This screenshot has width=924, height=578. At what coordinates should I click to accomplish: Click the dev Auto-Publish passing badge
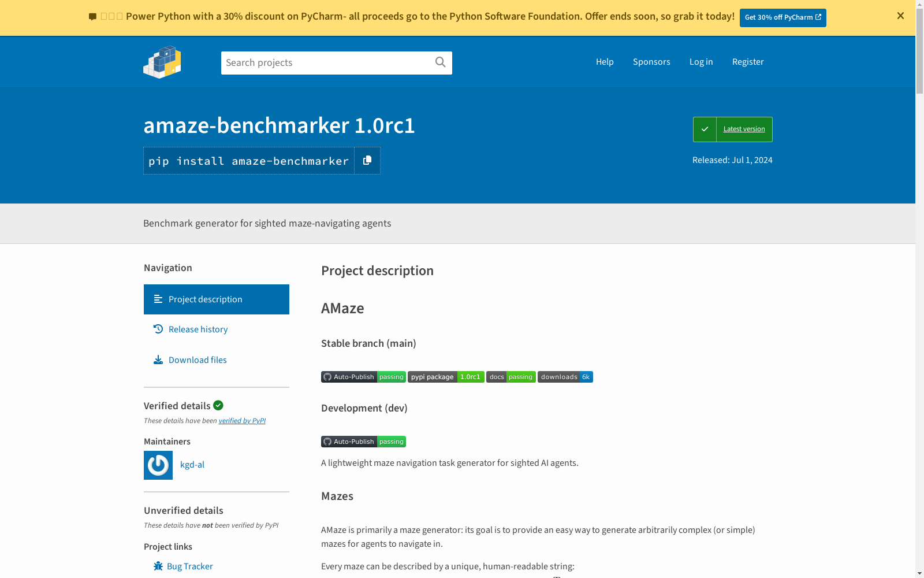363,442
